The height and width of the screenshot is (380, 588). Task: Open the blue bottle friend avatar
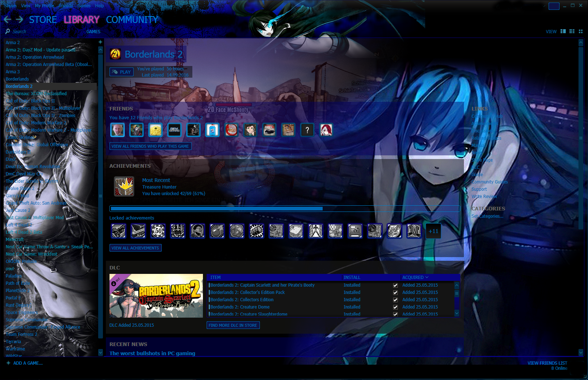pyautogui.click(x=212, y=130)
